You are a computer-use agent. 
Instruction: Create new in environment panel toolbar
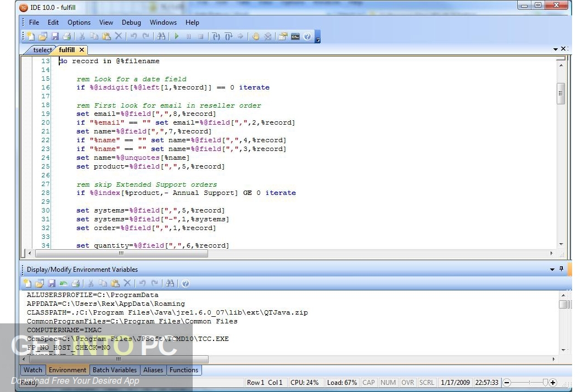coord(27,283)
